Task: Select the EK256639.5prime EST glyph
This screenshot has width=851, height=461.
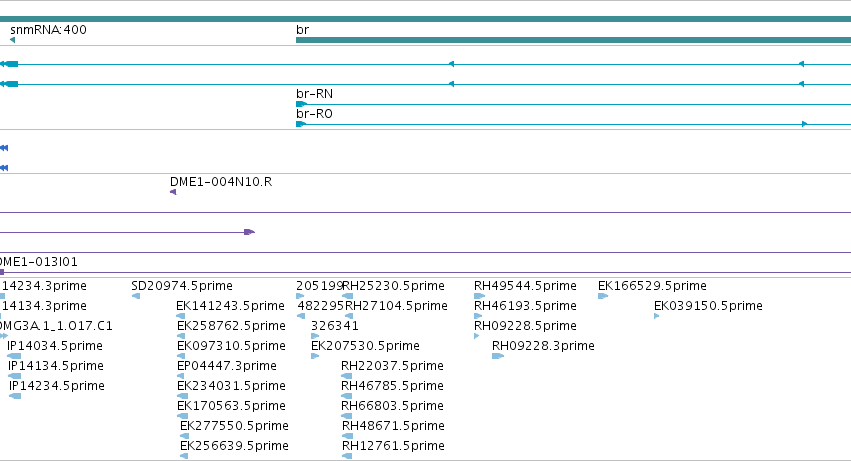Action: click(x=184, y=456)
